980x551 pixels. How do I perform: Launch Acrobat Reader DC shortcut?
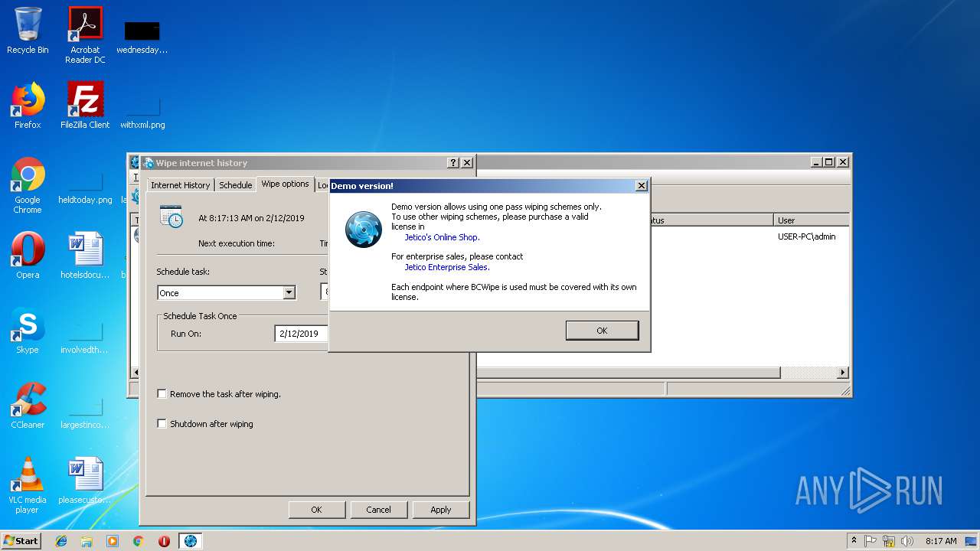(x=85, y=34)
